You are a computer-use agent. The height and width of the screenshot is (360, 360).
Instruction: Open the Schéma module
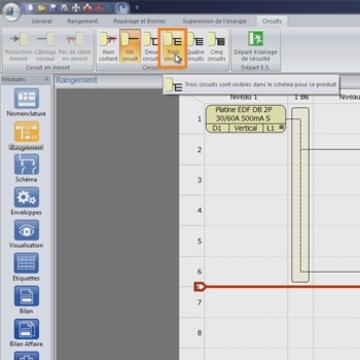tap(26, 168)
